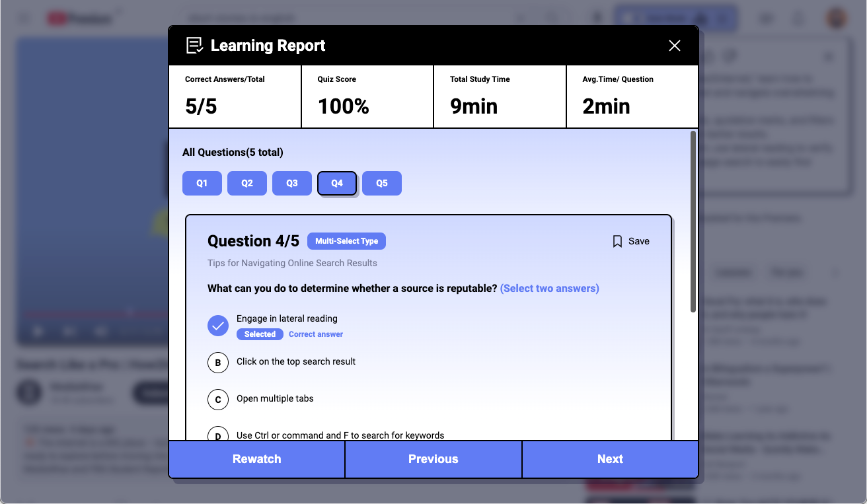Switch to question Q1
This screenshot has width=867, height=504.
202,184
